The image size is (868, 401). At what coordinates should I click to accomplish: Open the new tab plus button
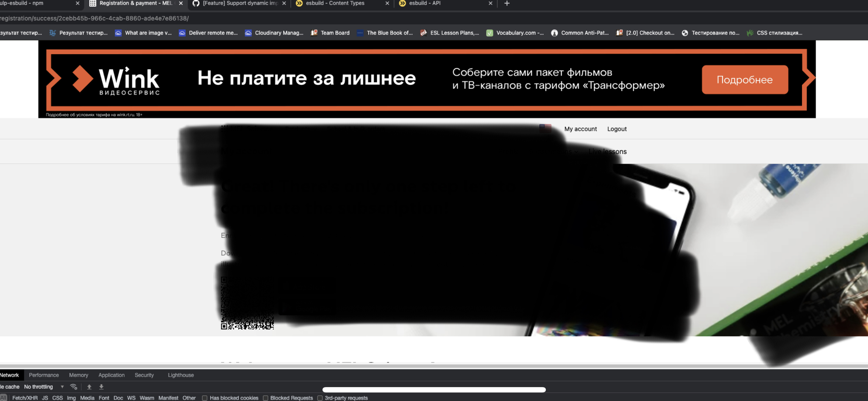pyautogui.click(x=506, y=3)
